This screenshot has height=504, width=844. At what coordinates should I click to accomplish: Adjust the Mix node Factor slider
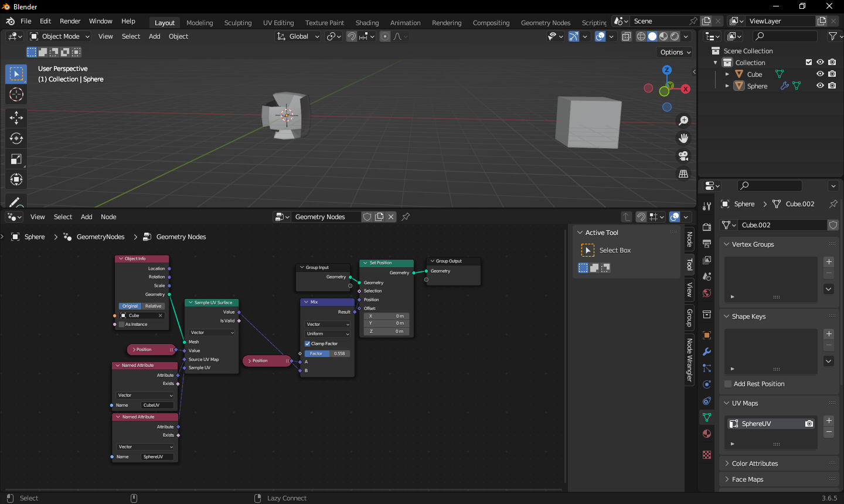coord(328,353)
